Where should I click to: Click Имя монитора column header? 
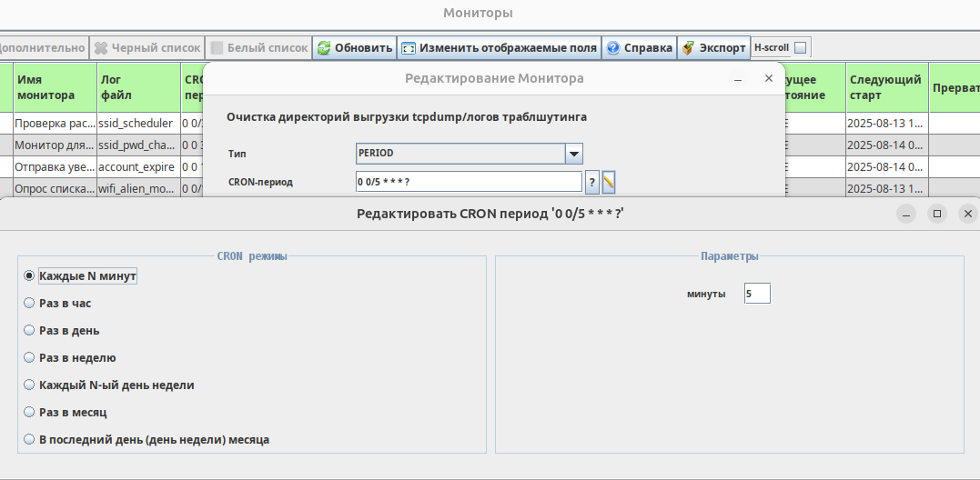(55, 87)
